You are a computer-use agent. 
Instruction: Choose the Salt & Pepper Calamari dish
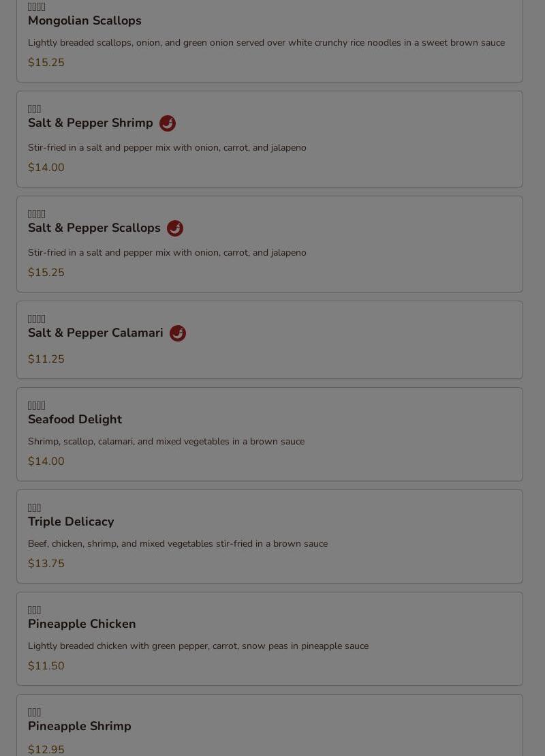pyautogui.click(x=95, y=333)
